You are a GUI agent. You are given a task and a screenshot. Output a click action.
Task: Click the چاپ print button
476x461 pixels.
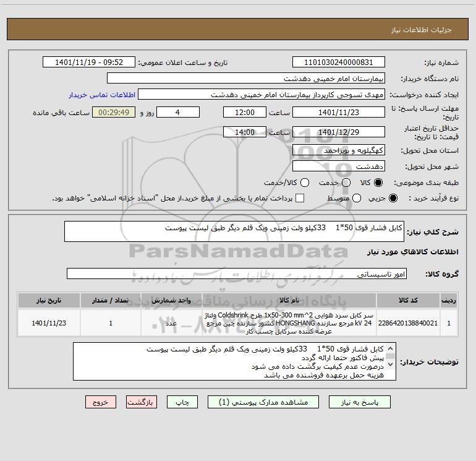click(182, 402)
